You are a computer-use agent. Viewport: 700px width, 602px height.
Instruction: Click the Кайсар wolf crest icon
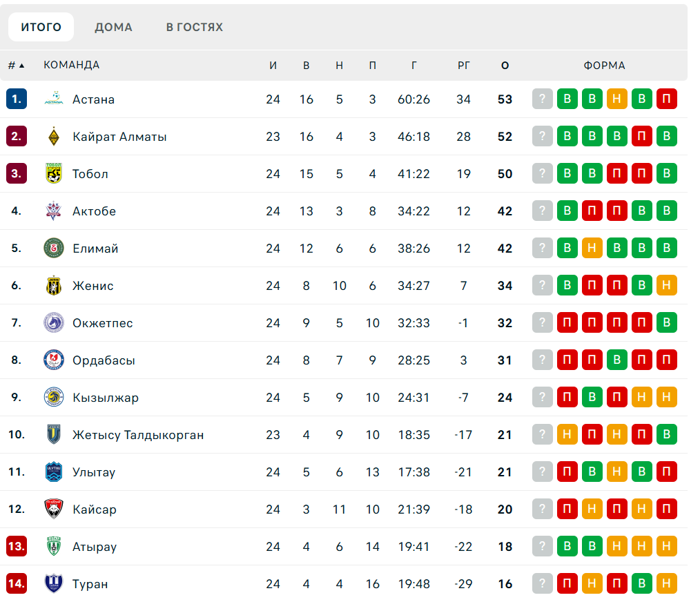click(54, 509)
